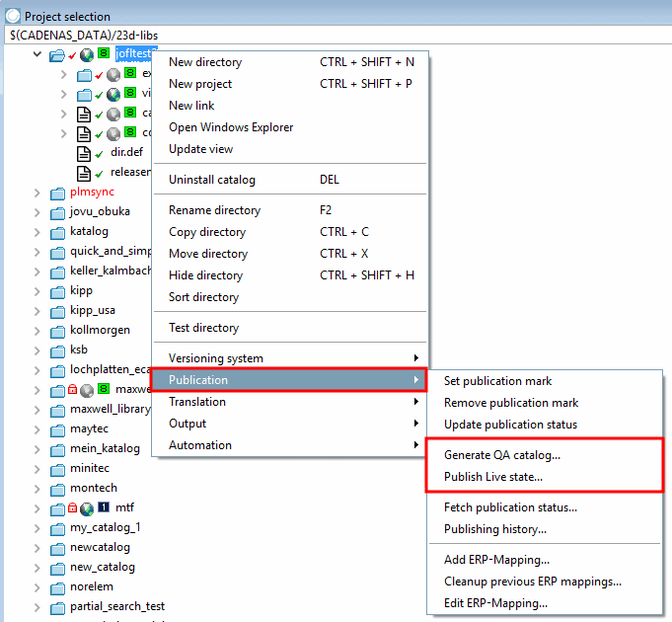Screen dimensions: 672x622
Task: Open Versioning system submenu
Action: click(290, 358)
